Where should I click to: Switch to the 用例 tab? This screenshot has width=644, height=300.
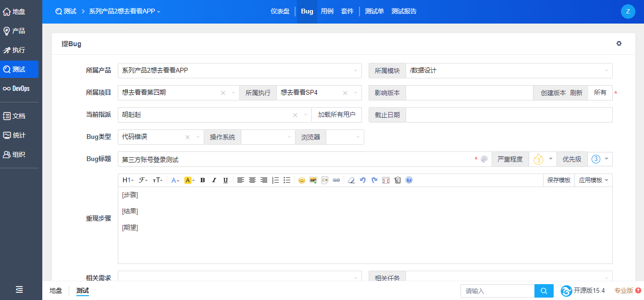pos(327,11)
